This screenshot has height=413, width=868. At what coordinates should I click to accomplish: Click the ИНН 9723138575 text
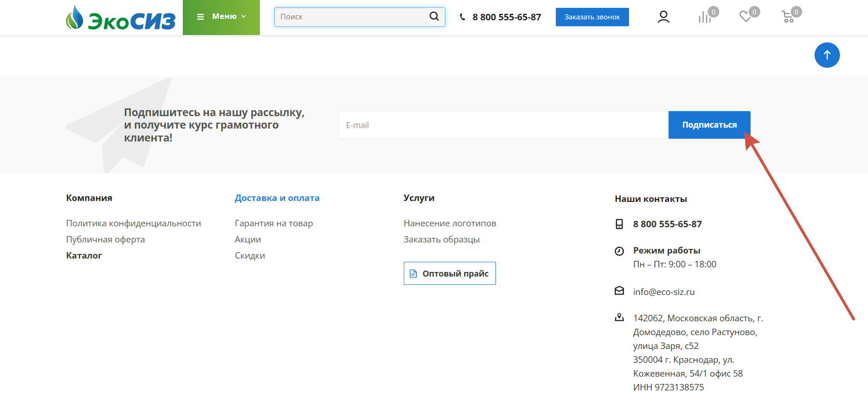[x=669, y=387]
